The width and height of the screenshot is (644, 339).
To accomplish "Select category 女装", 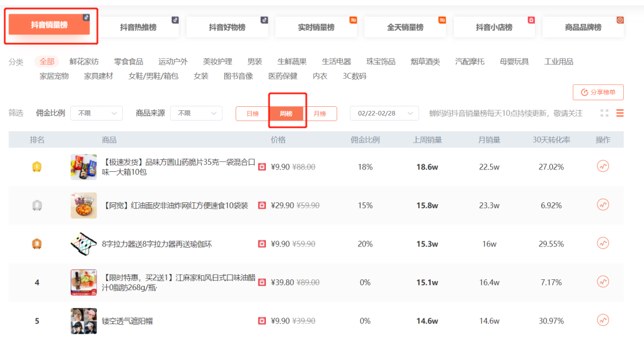I will coord(201,76).
